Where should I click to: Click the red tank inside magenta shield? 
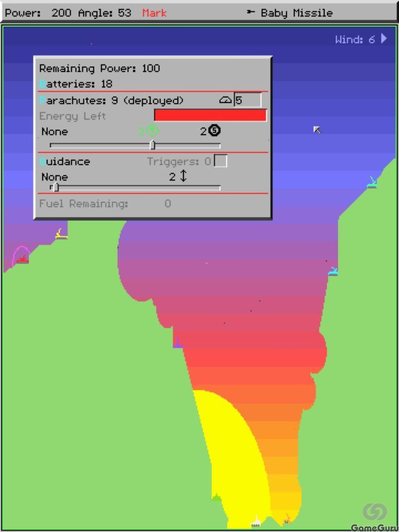tap(23, 259)
